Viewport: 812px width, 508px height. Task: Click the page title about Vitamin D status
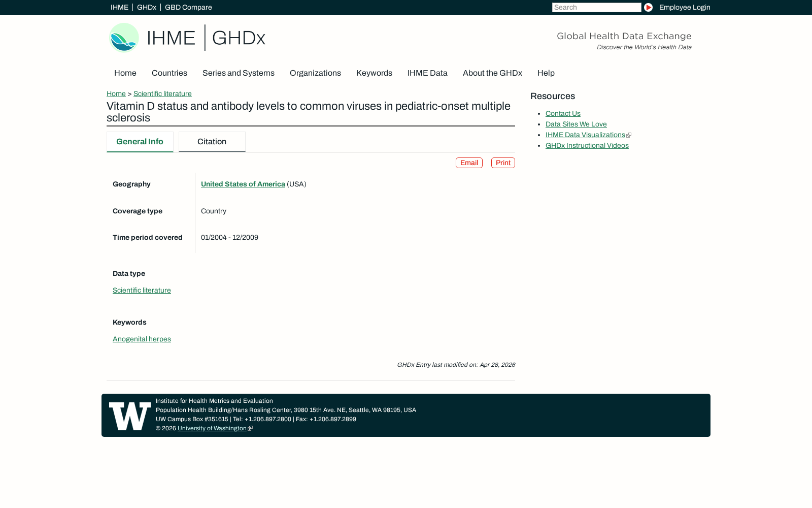(x=309, y=112)
